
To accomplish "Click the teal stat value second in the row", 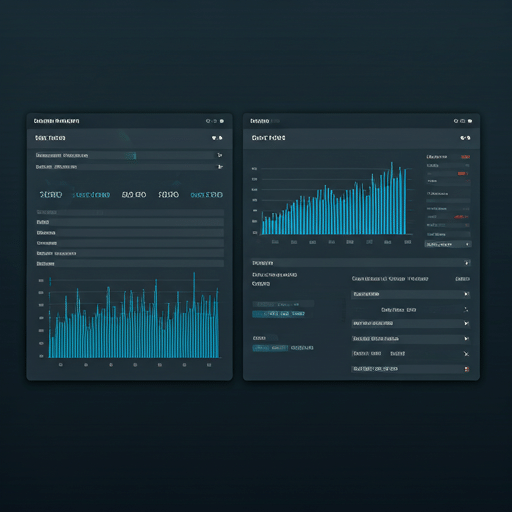I will [91, 195].
